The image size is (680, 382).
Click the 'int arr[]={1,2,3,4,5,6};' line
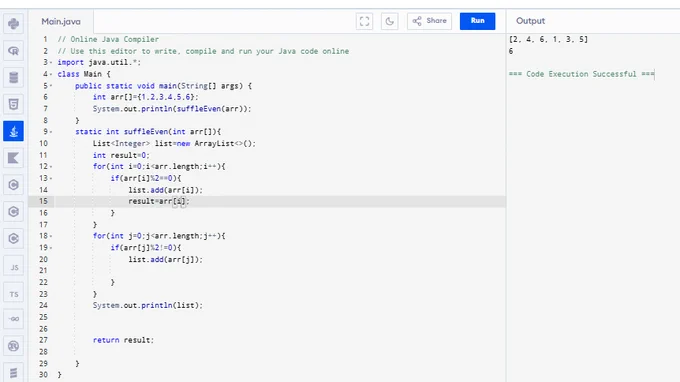pyautogui.click(x=145, y=97)
